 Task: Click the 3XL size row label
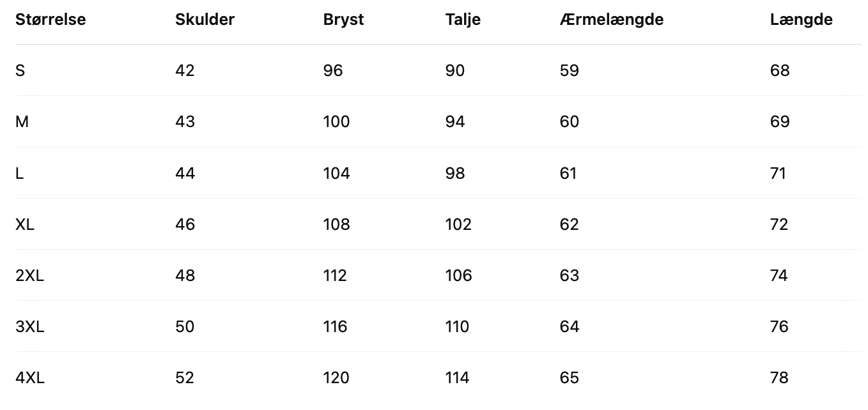(29, 326)
